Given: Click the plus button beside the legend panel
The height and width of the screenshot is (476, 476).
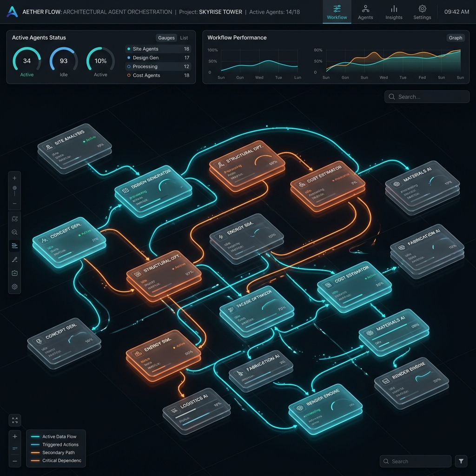Looking at the screenshot, I should pyautogui.click(x=14, y=436).
